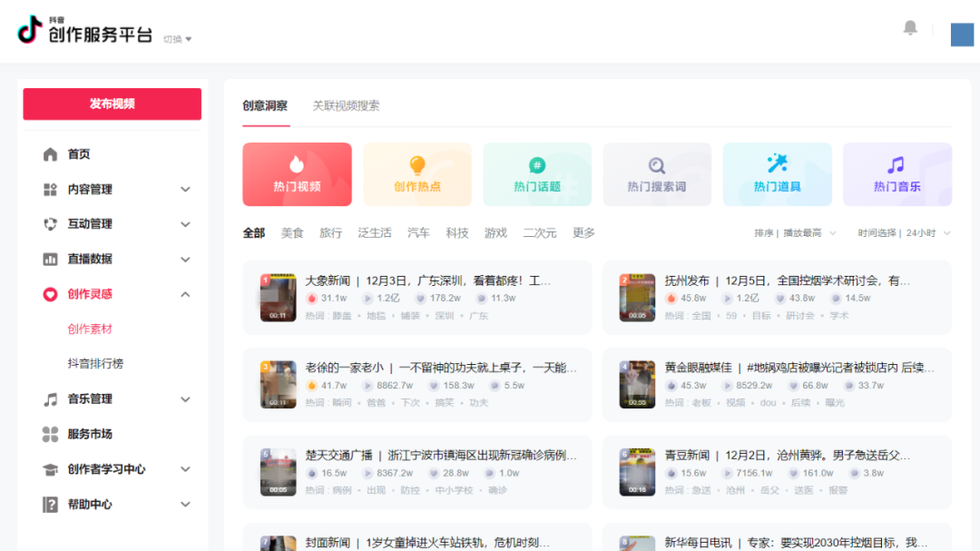Select the 游戏 category filter
Screen dimensions: 980x551
(495, 233)
